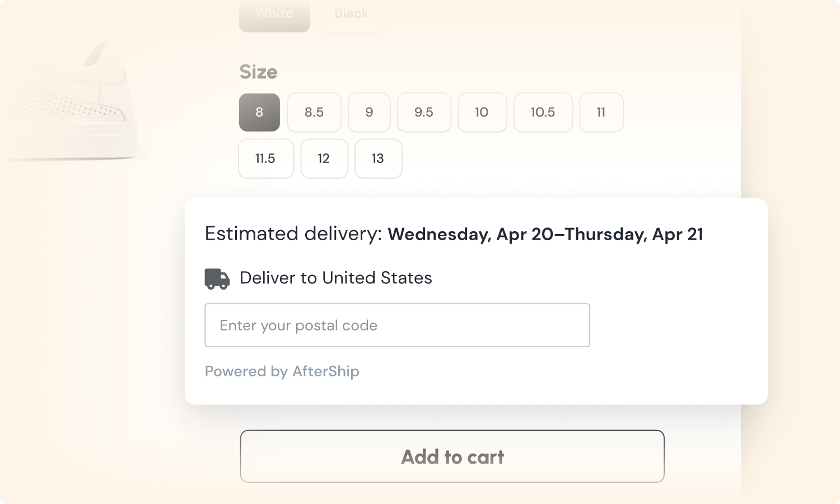Select size 8
The width and height of the screenshot is (840, 504).
click(x=259, y=113)
